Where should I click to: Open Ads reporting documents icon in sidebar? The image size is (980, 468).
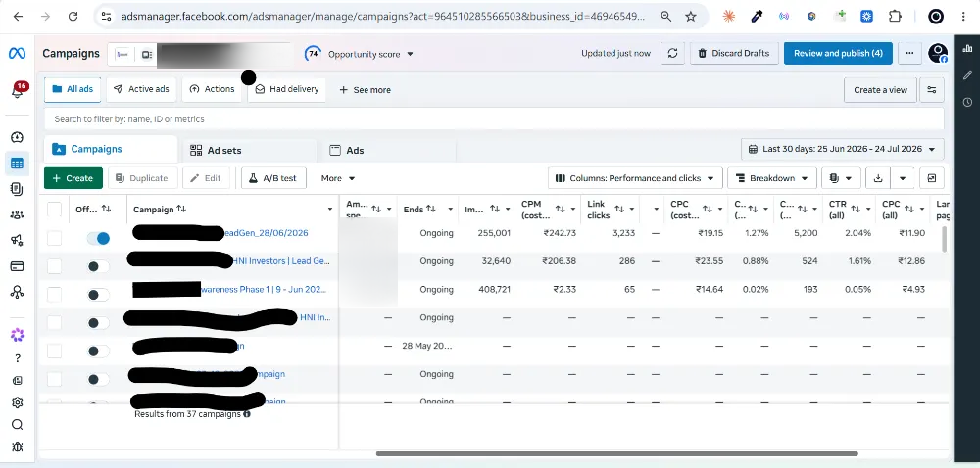(x=17, y=188)
